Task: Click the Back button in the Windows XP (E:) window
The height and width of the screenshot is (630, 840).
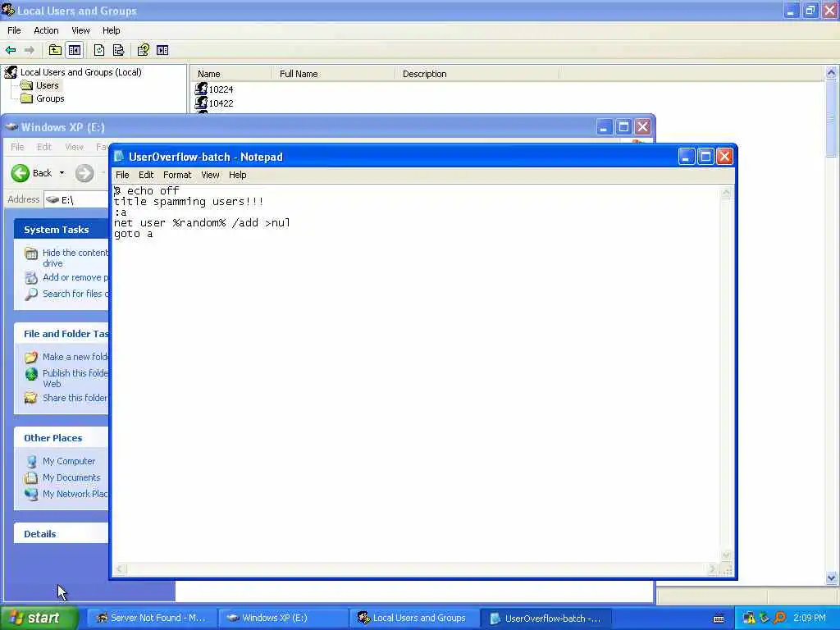Action: pyautogui.click(x=32, y=173)
